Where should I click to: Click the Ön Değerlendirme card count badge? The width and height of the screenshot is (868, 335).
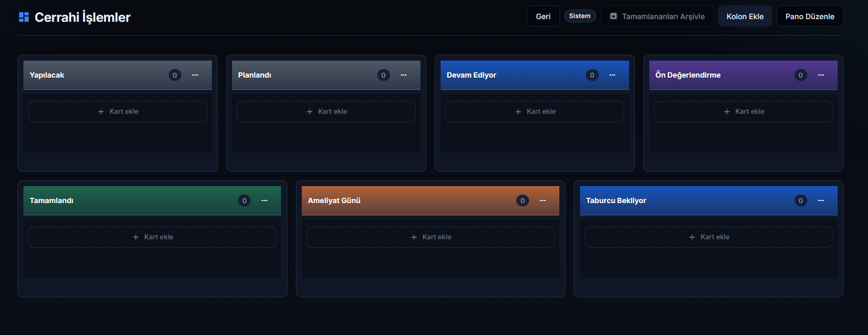coord(800,75)
